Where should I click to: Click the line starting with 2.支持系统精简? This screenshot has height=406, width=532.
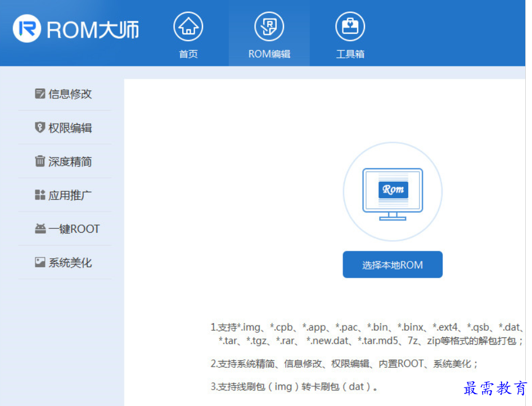point(344,364)
